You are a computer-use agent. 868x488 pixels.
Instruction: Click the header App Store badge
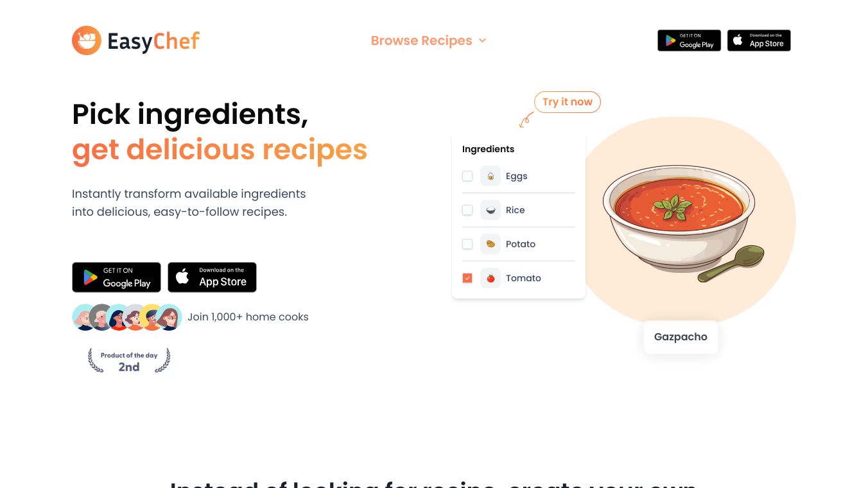[x=759, y=40]
